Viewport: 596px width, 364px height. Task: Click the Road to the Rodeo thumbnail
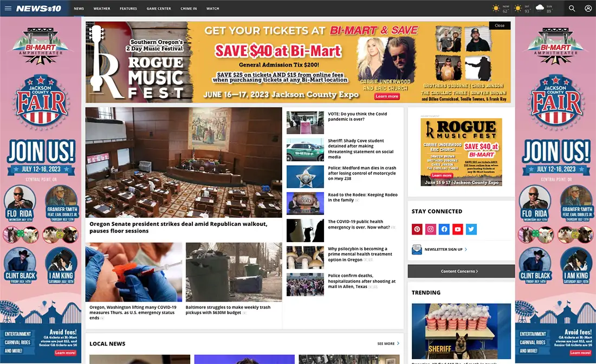pos(305,204)
